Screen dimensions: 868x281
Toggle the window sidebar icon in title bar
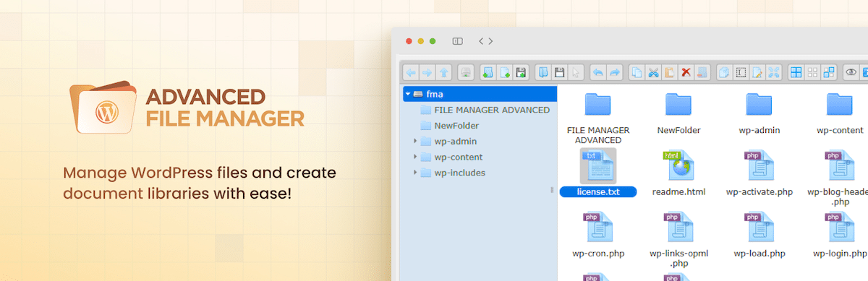457,41
